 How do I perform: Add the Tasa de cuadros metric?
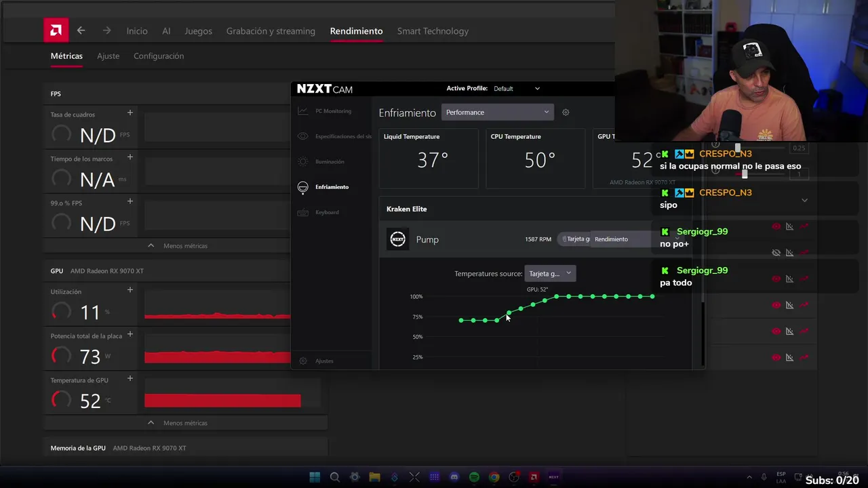(x=130, y=113)
